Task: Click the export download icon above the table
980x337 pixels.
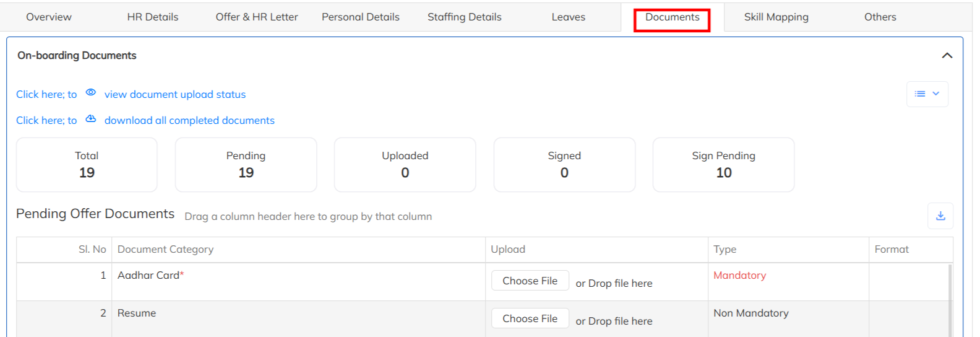Action: [x=940, y=216]
